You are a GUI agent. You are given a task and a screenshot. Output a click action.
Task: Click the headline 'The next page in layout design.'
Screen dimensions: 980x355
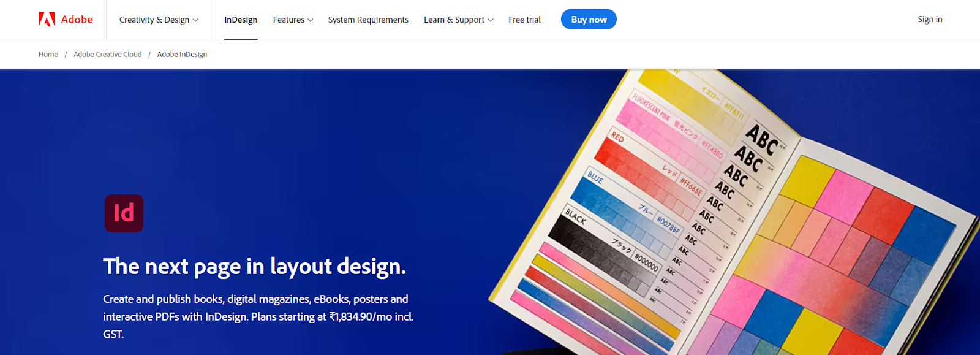click(x=255, y=267)
